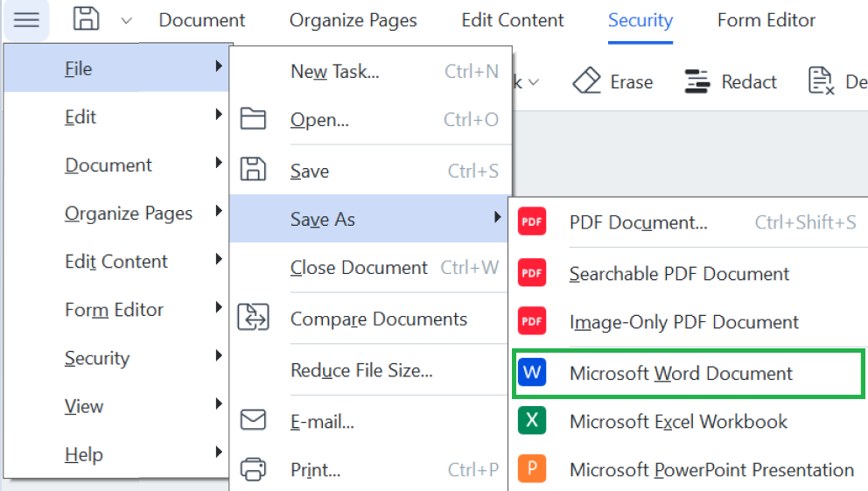Click the save floppy disk icon in top bar
This screenshot has height=491, width=868.
(x=87, y=19)
